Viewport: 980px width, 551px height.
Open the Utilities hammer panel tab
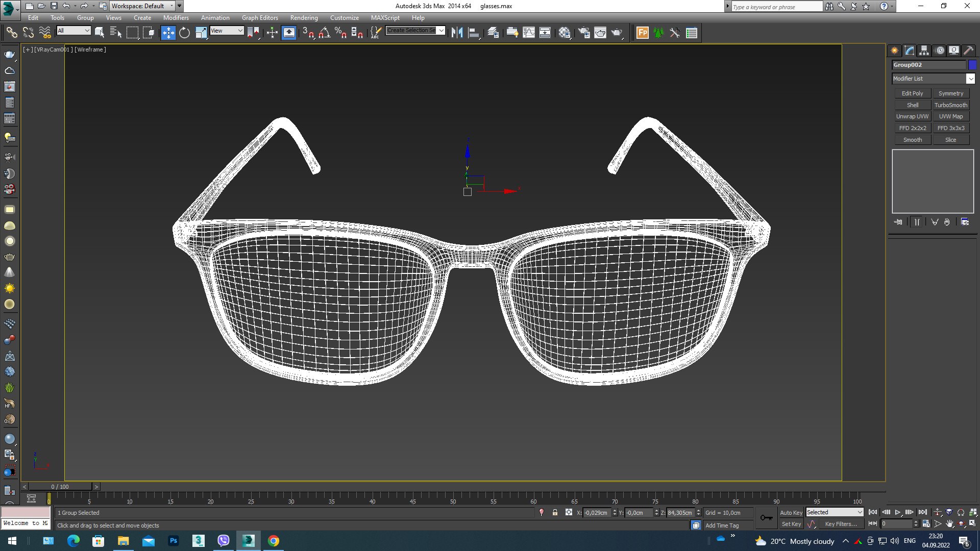pos(968,51)
